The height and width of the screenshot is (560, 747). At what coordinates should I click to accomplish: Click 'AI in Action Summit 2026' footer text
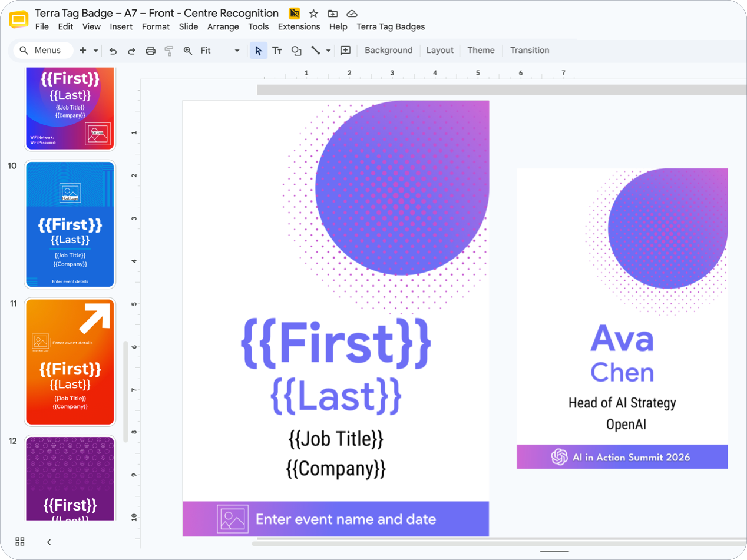tap(631, 458)
